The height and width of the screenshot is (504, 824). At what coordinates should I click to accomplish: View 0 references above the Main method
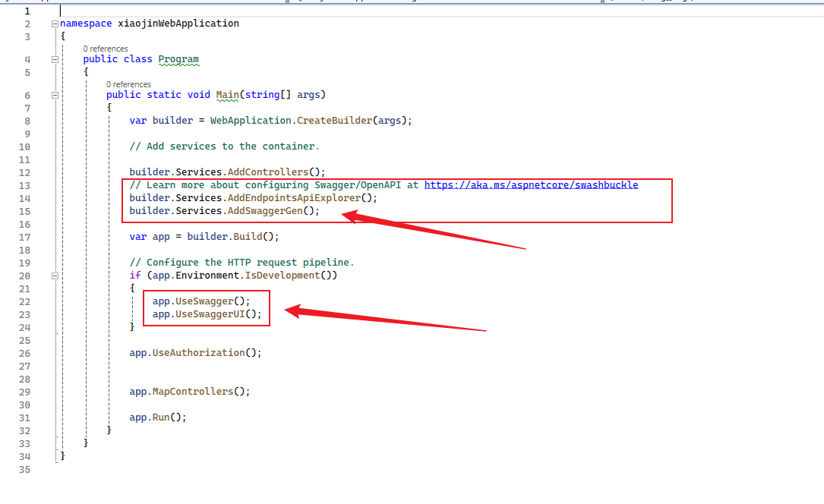point(129,83)
